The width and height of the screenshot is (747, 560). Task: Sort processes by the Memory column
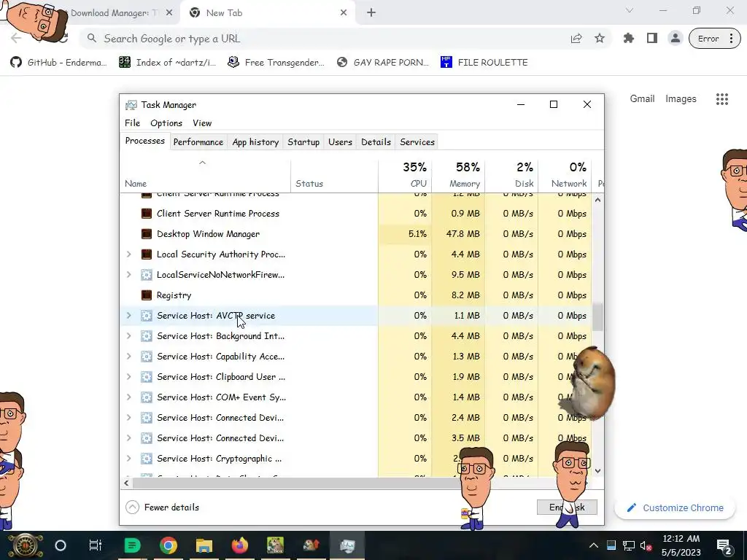(458, 175)
